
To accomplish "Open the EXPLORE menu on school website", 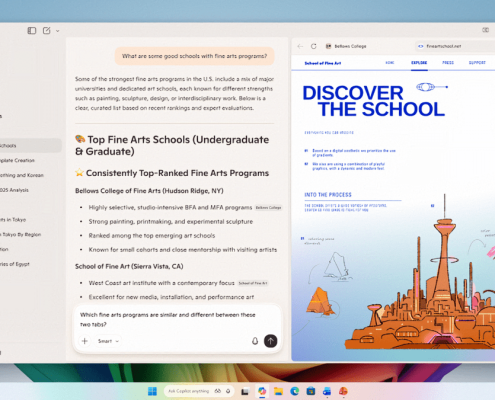I will coord(419,63).
